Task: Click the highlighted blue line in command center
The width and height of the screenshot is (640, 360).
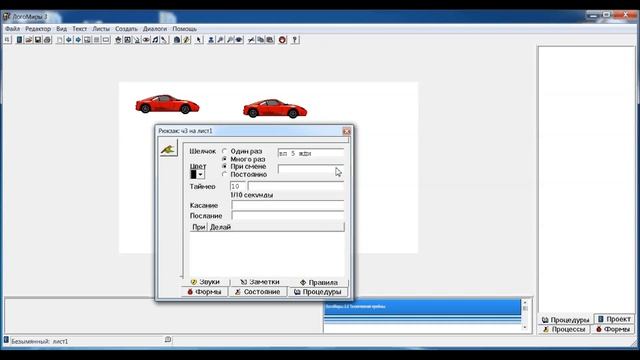Action: pyautogui.click(x=422, y=306)
